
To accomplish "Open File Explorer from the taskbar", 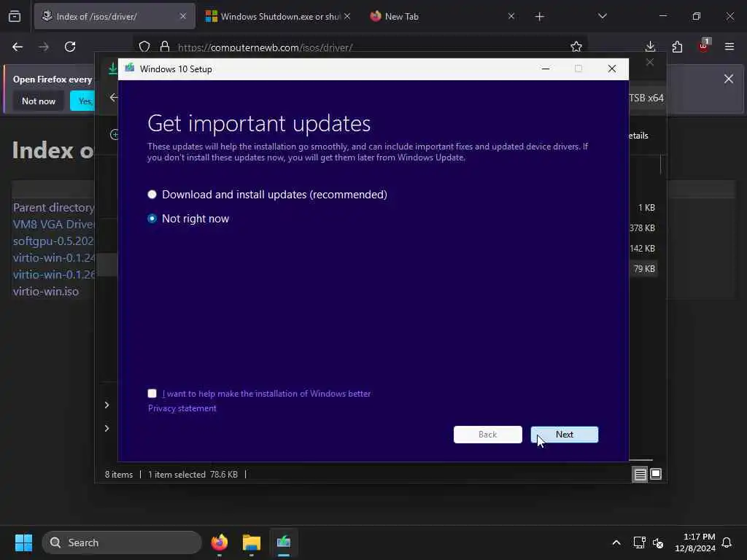I will coord(252,542).
